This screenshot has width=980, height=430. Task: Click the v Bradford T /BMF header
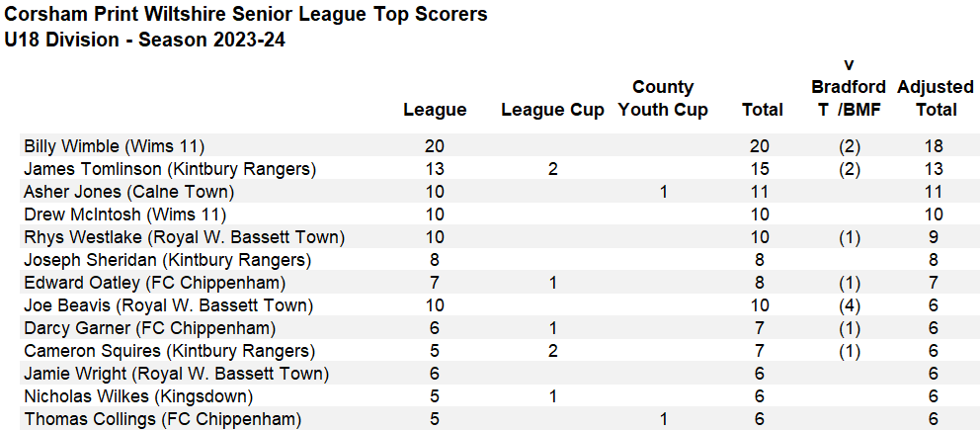[849, 87]
